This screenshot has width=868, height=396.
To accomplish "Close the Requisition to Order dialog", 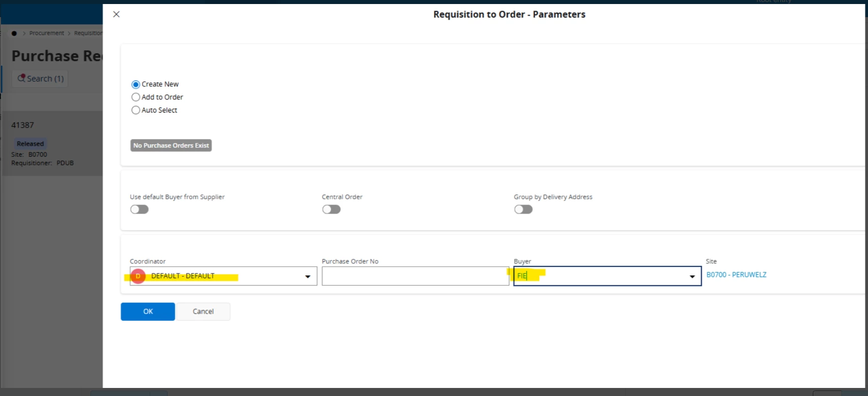I will [116, 14].
